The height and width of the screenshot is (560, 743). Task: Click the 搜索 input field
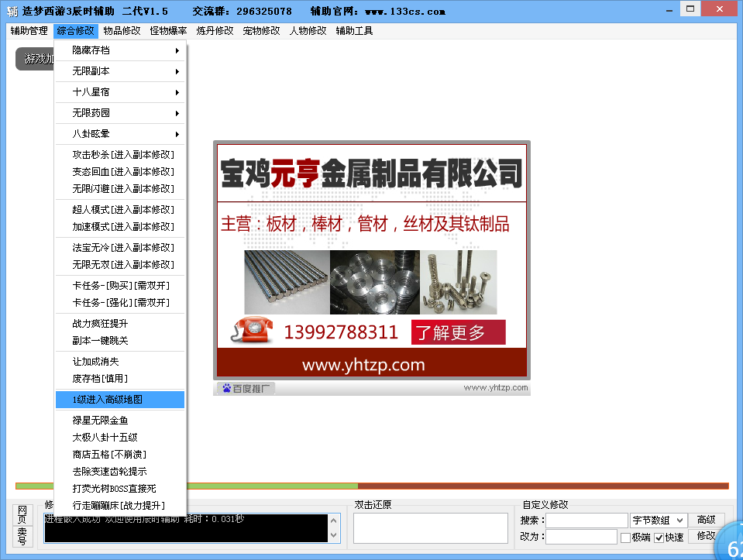tap(586, 520)
